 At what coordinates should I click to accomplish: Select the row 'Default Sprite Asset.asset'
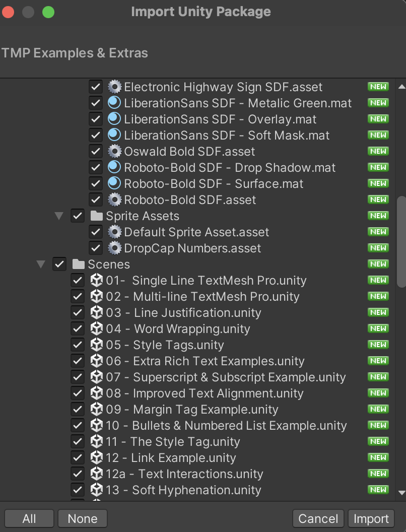(197, 232)
